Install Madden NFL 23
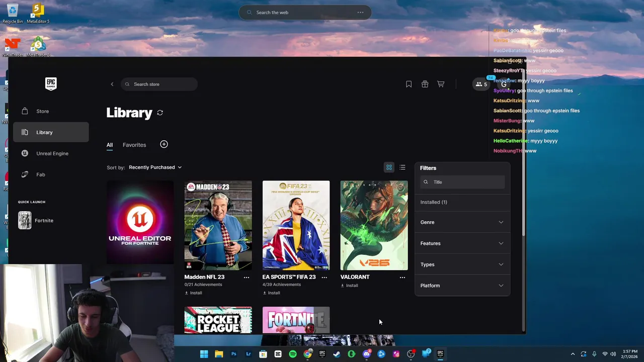 pos(193,293)
